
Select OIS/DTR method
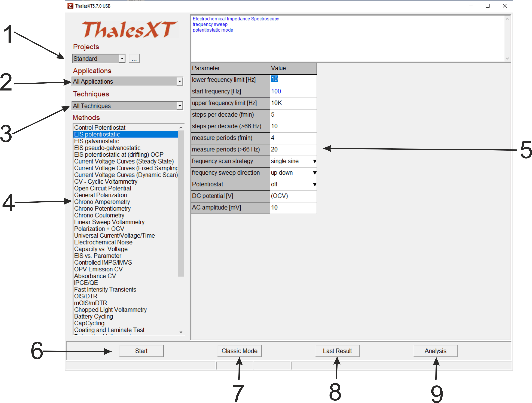[x=125, y=296]
